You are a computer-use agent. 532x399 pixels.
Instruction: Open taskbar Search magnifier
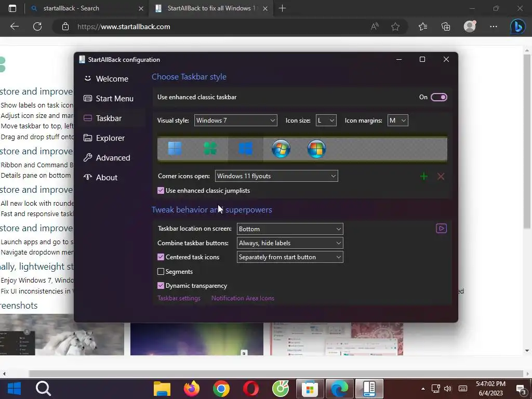pos(44,389)
